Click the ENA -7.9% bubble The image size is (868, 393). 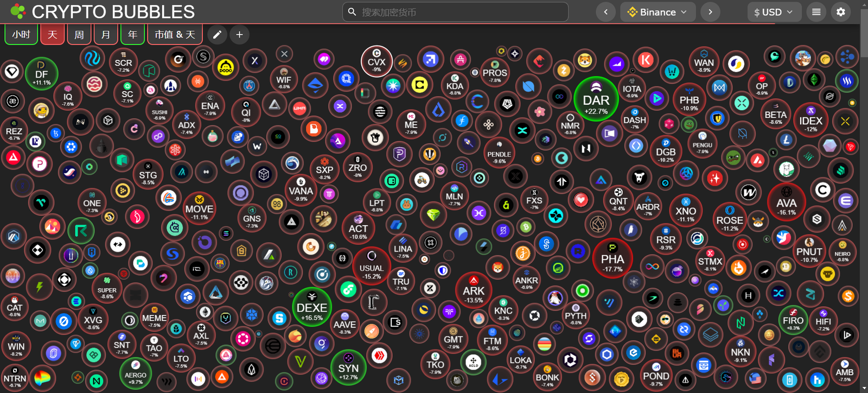tap(210, 106)
